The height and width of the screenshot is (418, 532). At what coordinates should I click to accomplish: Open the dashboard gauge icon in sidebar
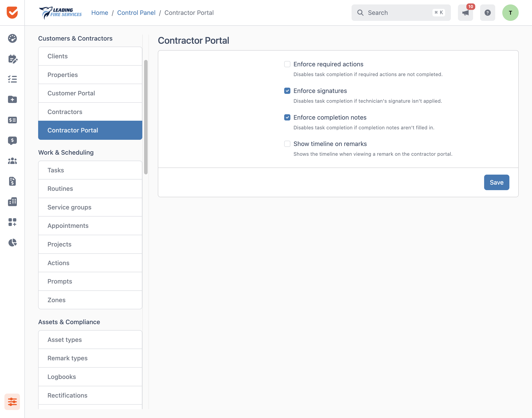coord(12,38)
